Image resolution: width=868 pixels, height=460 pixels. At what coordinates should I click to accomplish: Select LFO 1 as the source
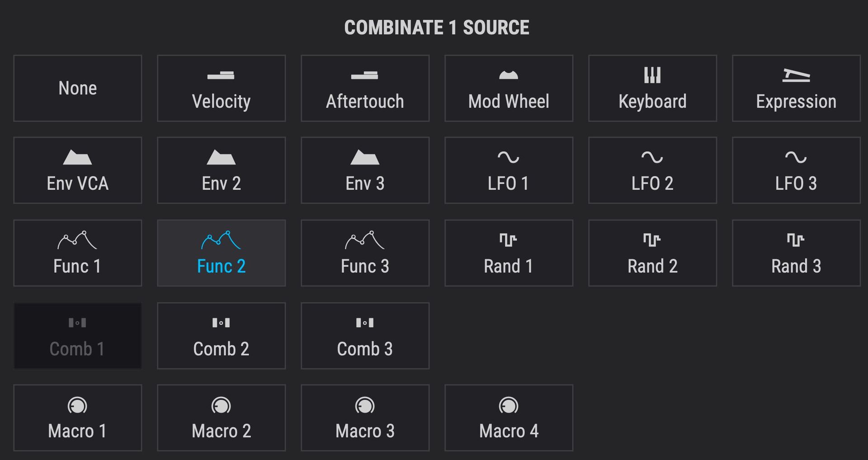pyautogui.click(x=509, y=170)
